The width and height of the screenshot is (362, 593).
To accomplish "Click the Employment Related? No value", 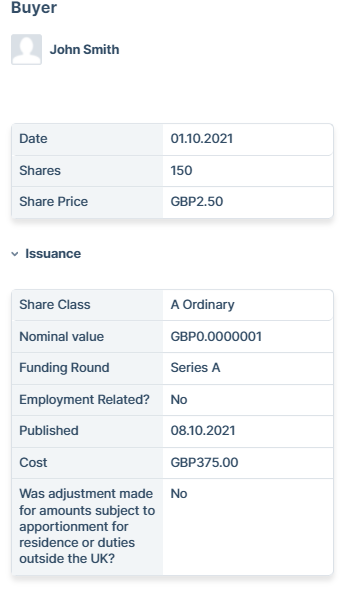I will click(x=179, y=399).
